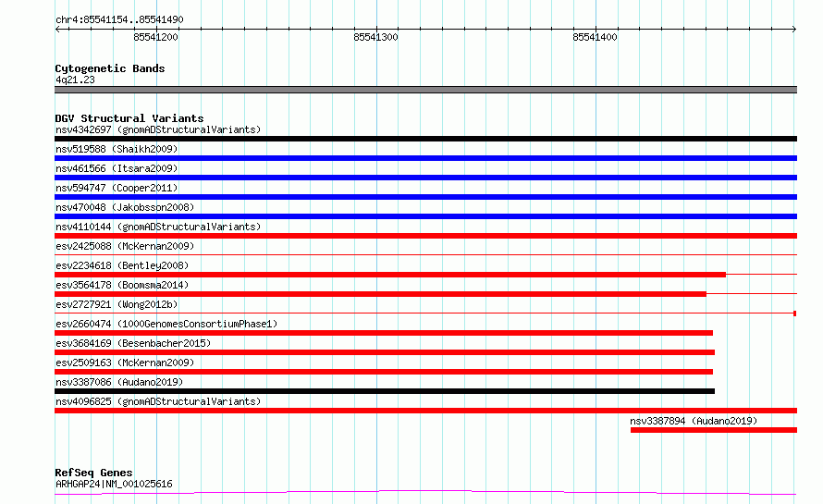Click the DGV Structural Variants track heading
The image size is (823, 504).
pos(129,118)
